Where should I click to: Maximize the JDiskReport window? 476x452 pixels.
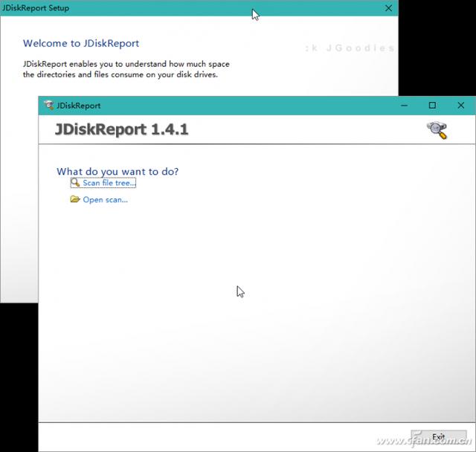(x=432, y=106)
